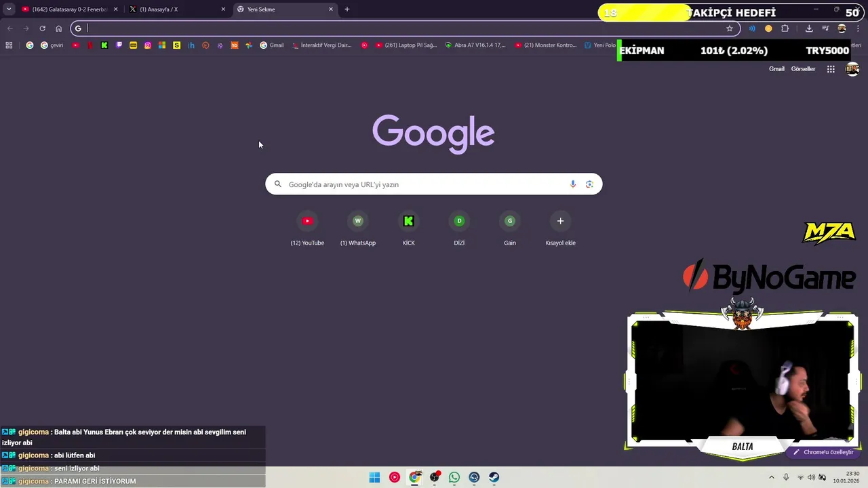Open the taskbar clock showing 23:30
Screen dimensions: 868x488
tap(847, 477)
